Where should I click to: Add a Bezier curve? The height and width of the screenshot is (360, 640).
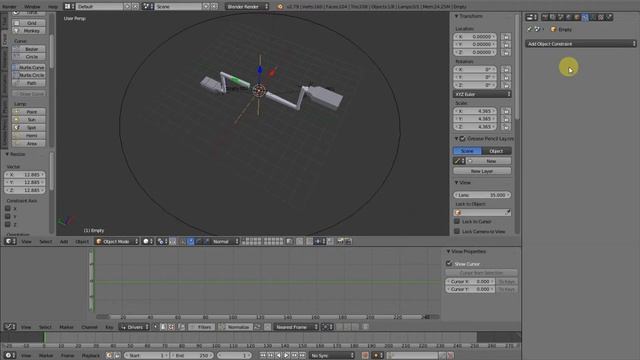click(29, 49)
